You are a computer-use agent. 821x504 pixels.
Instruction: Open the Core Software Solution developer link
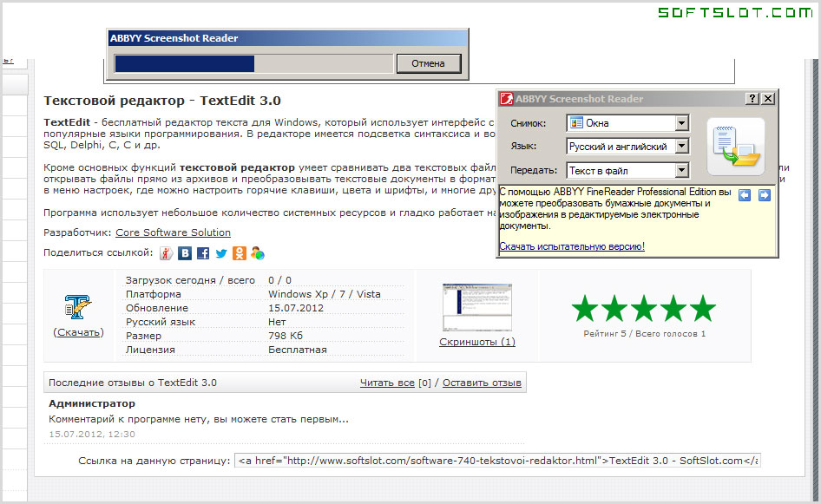pyautogui.click(x=173, y=232)
